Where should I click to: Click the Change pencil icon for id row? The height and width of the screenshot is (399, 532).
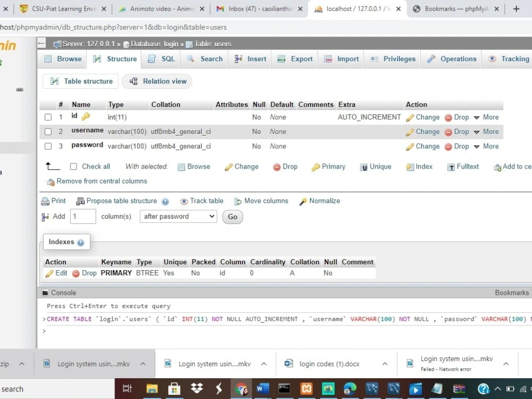(x=410, y=118)
